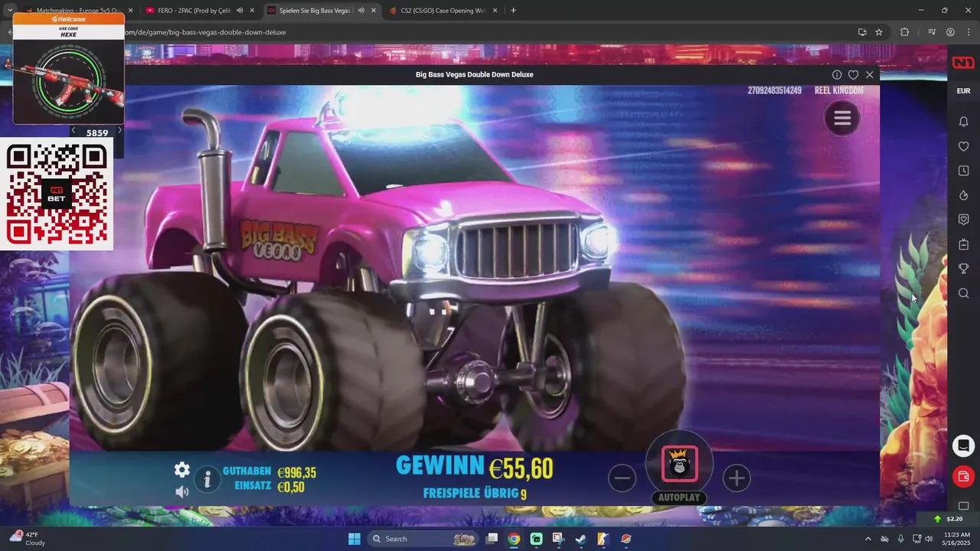
Task: Click the N1 Bet QR code
Action: tap(57, 194)
